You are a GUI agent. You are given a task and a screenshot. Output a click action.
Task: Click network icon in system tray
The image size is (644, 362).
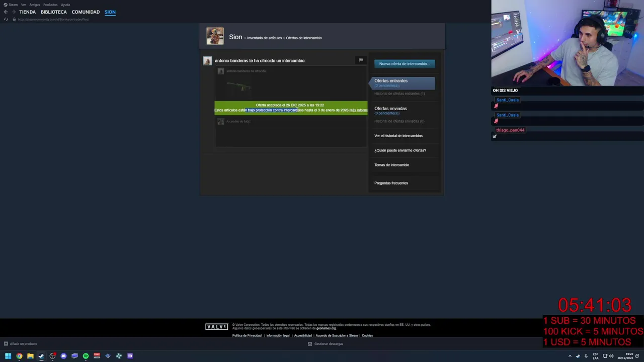[x=605, y=356]
